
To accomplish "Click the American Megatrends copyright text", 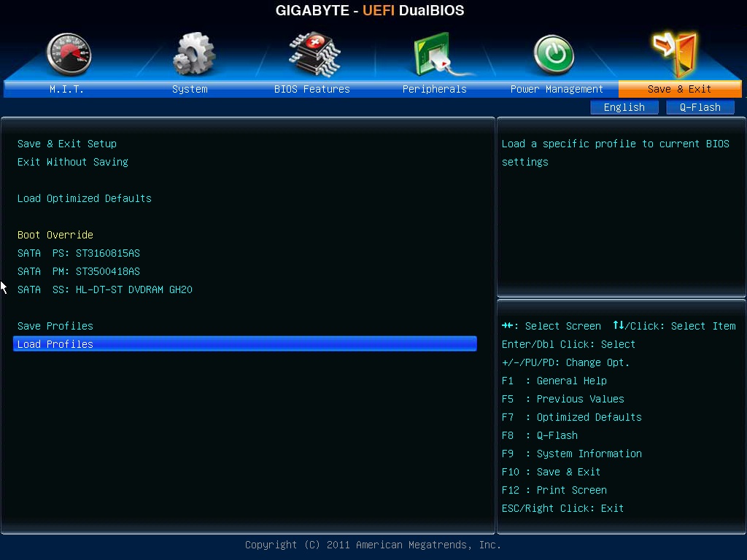I will 373,545.
